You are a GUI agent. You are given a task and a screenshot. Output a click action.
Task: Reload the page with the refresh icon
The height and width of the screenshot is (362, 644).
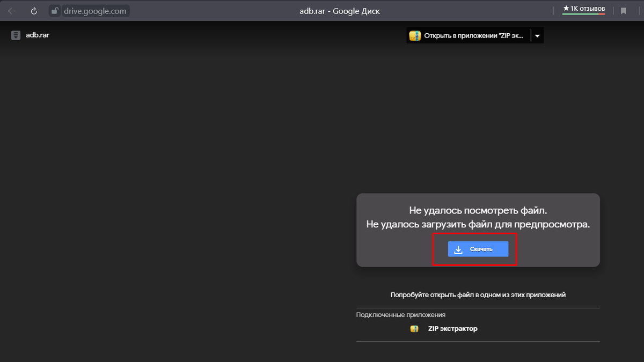(34, 11)
